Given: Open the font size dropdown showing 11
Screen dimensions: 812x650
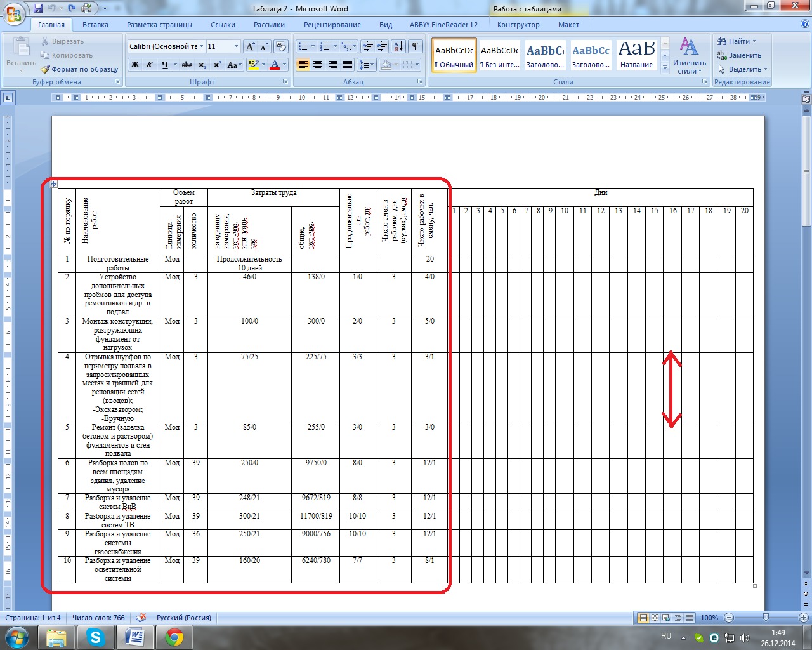Looking at the screenshot, I should [237, 46].
